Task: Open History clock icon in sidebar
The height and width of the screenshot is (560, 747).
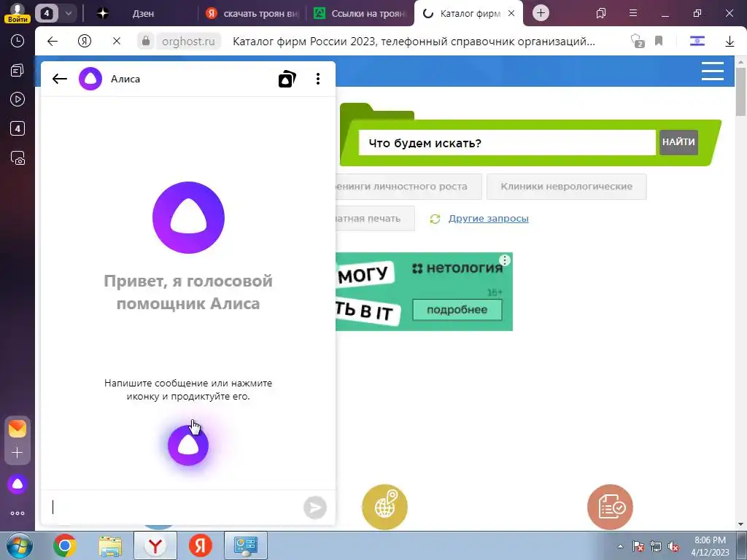Action: pos(18,41)
